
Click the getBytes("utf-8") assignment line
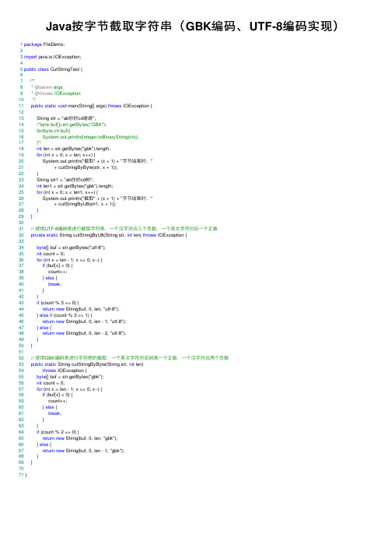point(71,248)
